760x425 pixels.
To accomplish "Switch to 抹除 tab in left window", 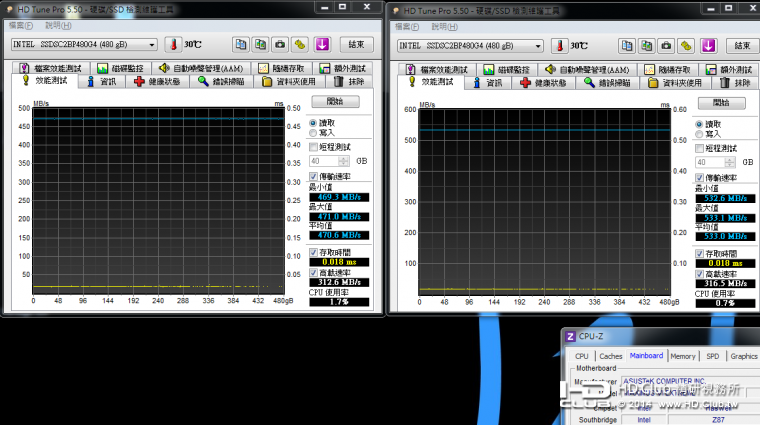I will pos(349,82).
